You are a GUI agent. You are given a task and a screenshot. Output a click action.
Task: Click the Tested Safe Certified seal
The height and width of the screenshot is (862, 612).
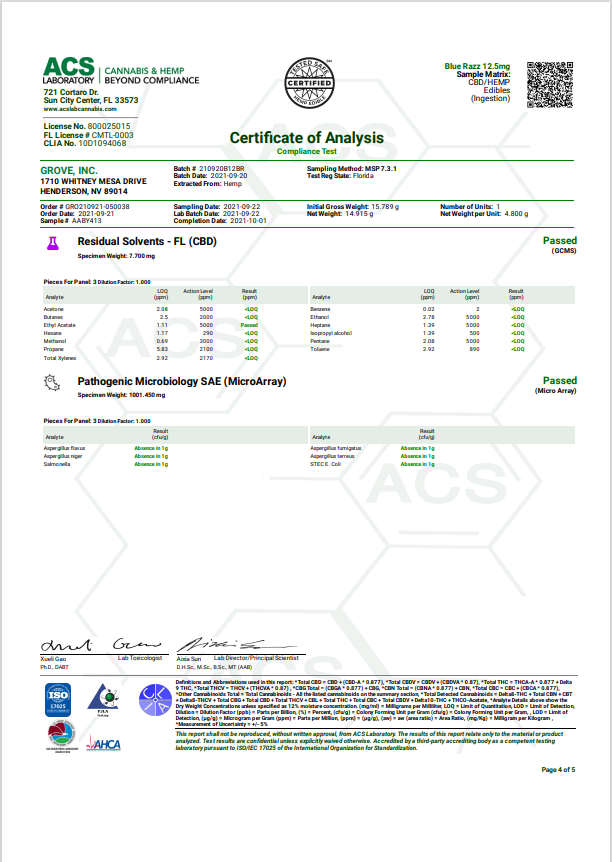tap(310, 83)
